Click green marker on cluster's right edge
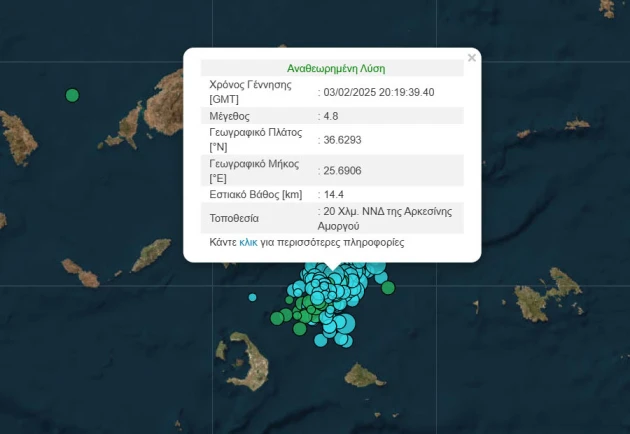 [x=388, y=288]
